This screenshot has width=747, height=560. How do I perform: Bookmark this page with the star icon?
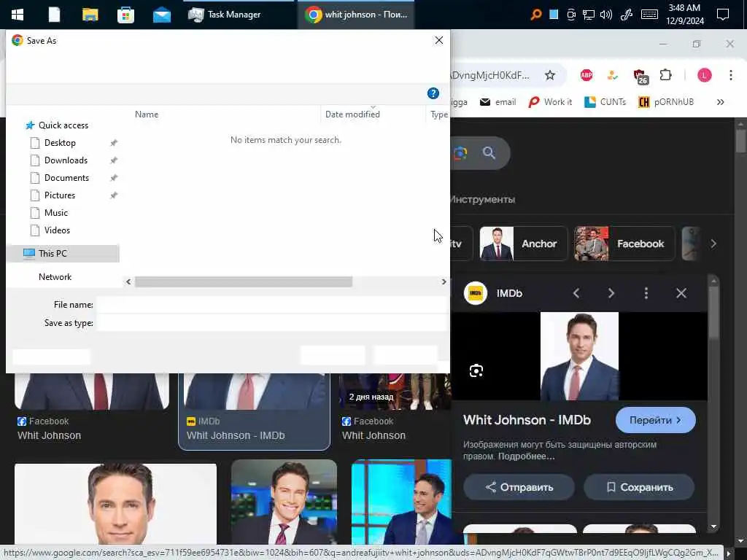[x=550, y=75]
